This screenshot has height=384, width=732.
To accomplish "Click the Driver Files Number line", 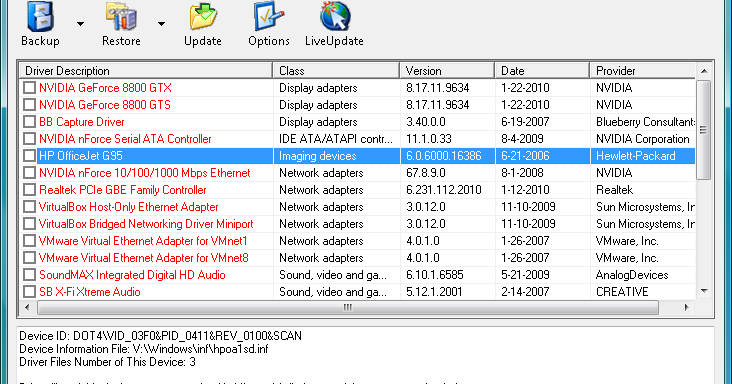I will point(107,362).
